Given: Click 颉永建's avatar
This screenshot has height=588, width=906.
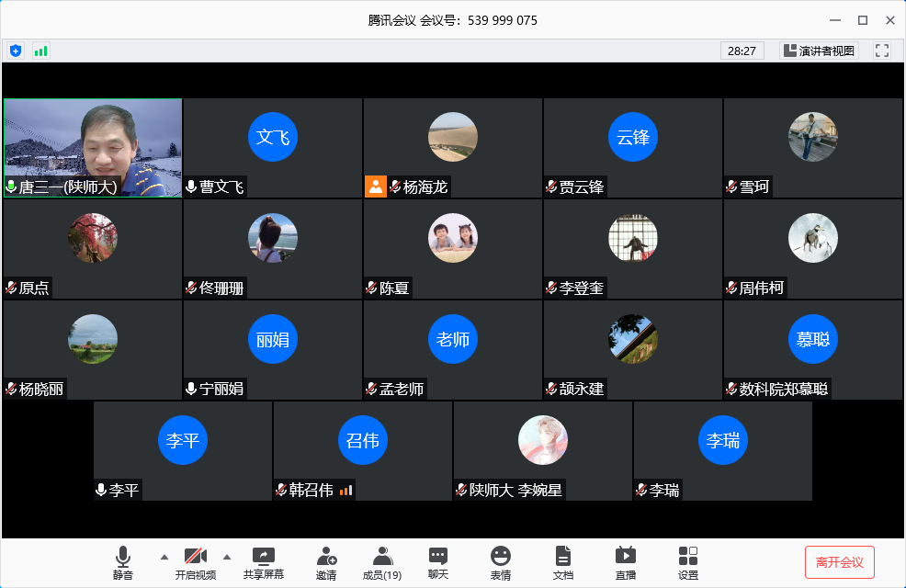Looking at the screenshot, I should tap(633, 339).
